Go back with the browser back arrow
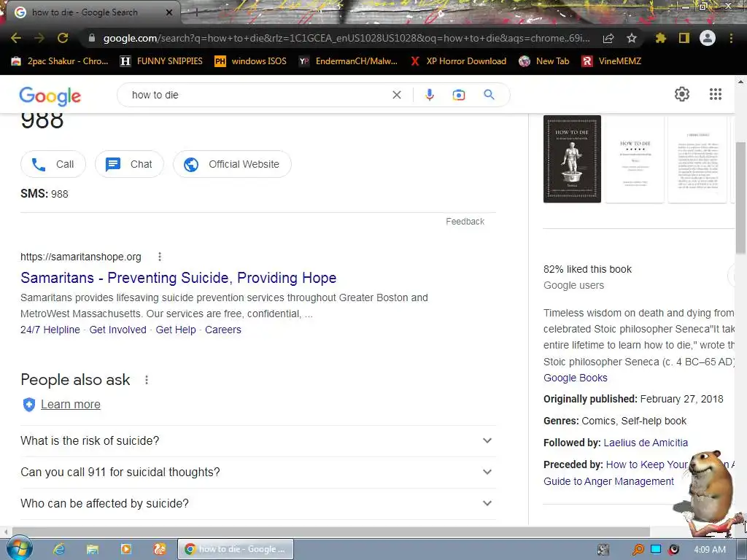Image resolution: width=747 pixels, height=560 pixels. [16, 38]
